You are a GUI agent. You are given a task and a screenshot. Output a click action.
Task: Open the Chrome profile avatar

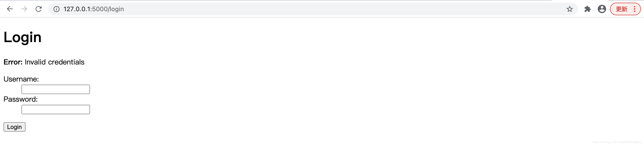click(x=602, y=9)
